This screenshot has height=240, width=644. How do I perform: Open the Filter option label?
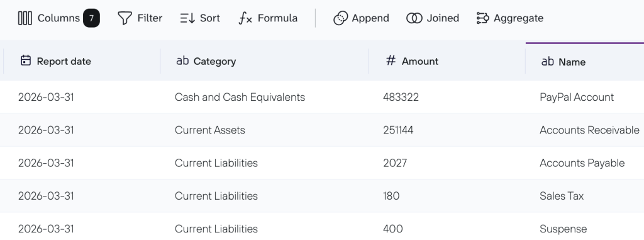tap(150, 18)
